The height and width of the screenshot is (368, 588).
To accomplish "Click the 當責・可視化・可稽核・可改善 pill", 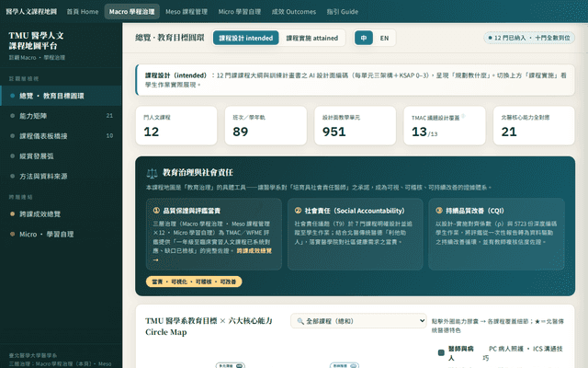I will (194, 282).
